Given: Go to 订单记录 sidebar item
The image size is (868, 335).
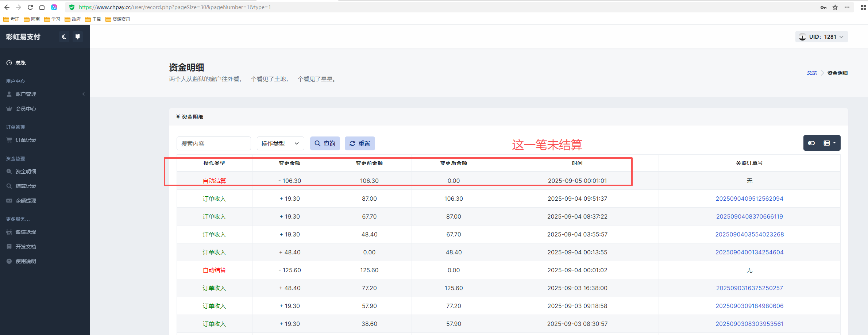Looking at the screenshot, I should [x=26, y=140].
